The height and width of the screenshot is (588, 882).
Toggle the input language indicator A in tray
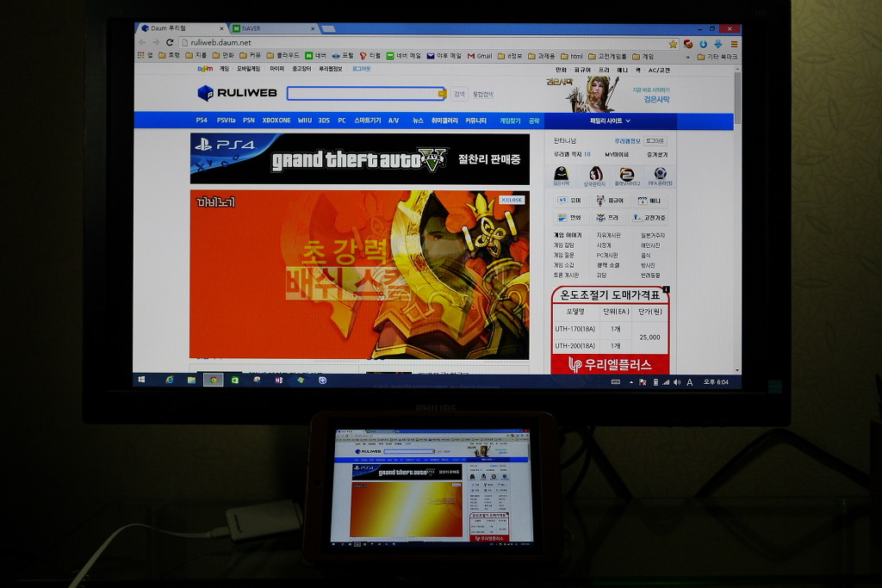click(x=690, y=381)
